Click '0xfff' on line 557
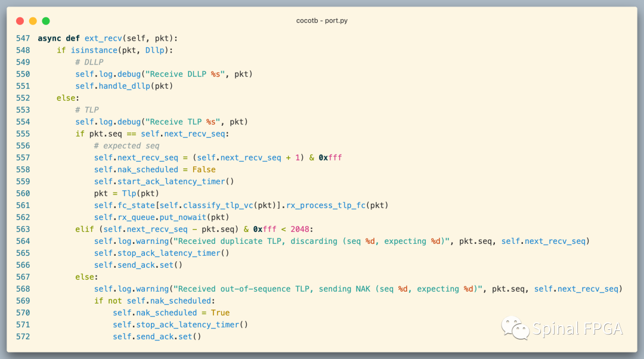Screen dimensions: 644x359 pyautogui.click(x=330, y=157)
